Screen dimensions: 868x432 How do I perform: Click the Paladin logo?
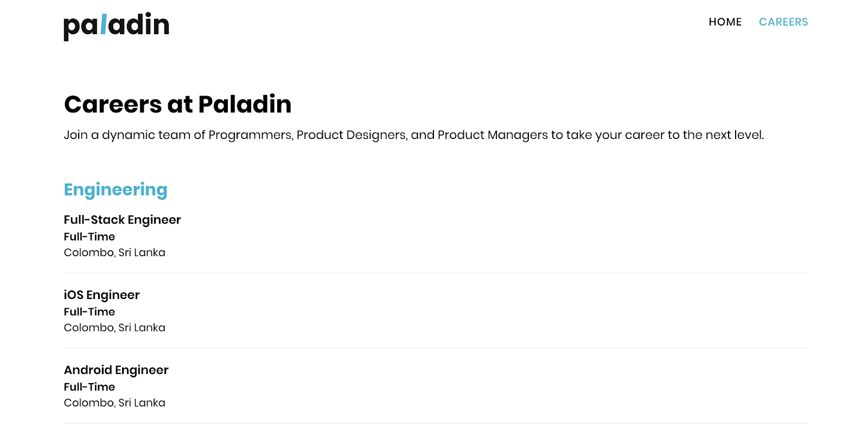click(x=116, y=26)
